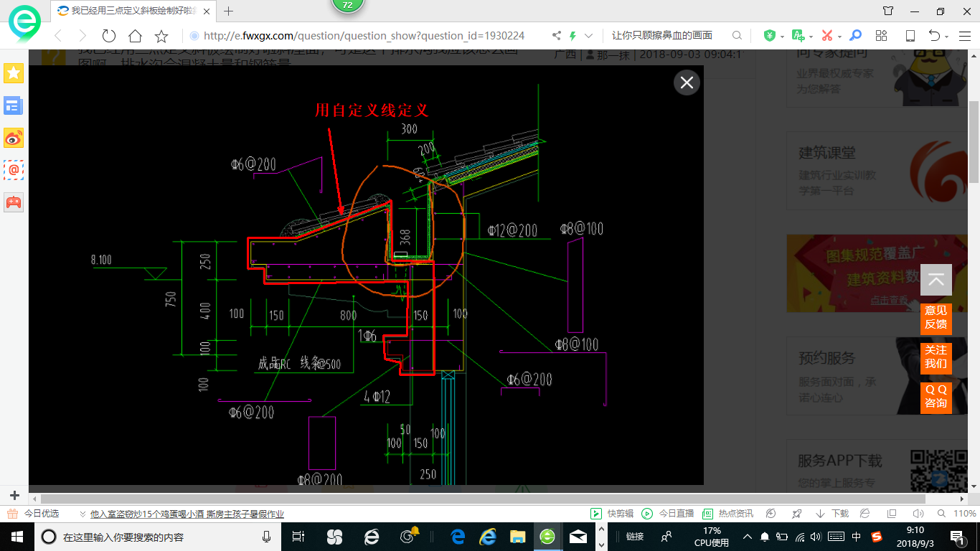Open the 下载 downloads manager
Image resolution: width=980 pixels, height=551 pixels.
click(x=832, y=514)
